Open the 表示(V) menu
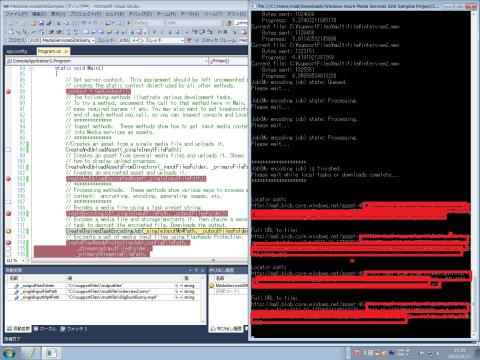Screen dimensions: 480x360 58,14
